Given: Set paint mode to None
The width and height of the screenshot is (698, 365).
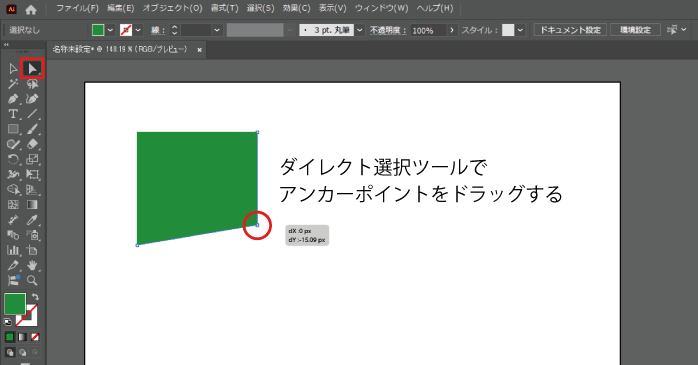Looking at the screenshot, I should pos(35,337).
